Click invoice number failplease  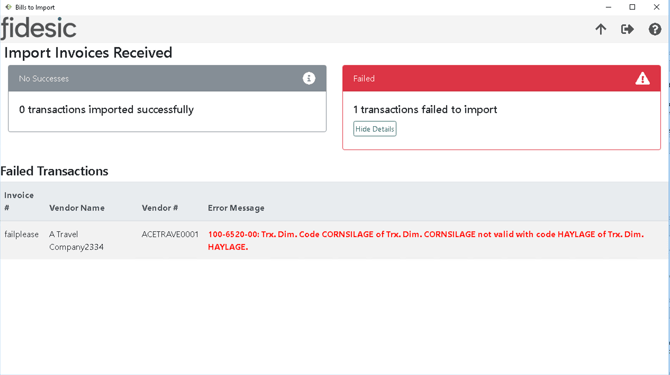coord(21,234)
